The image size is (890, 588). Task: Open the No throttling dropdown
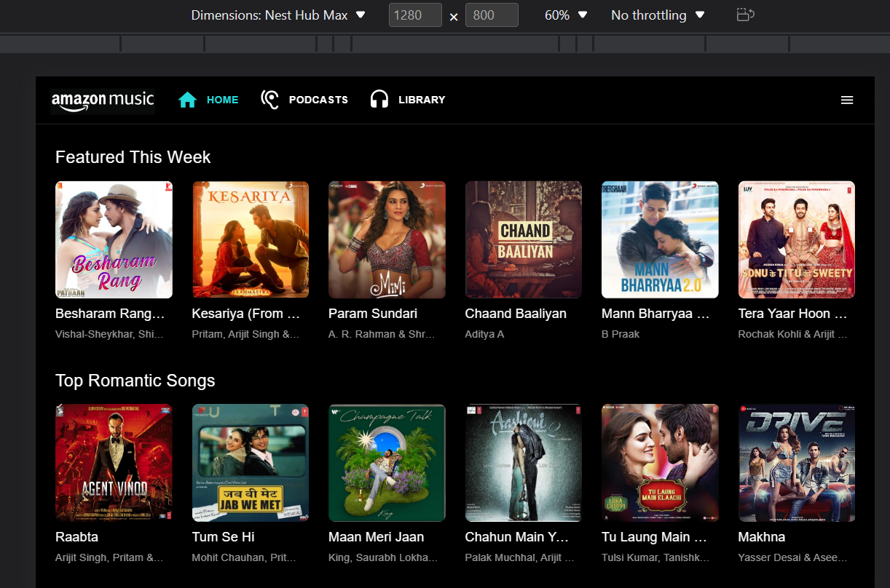tap(658, 15)
